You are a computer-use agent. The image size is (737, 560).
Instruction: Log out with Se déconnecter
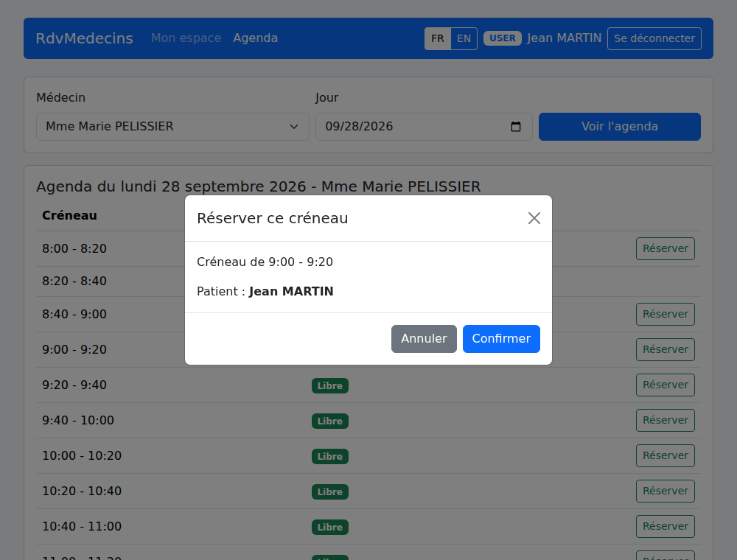tap(654, 38)
